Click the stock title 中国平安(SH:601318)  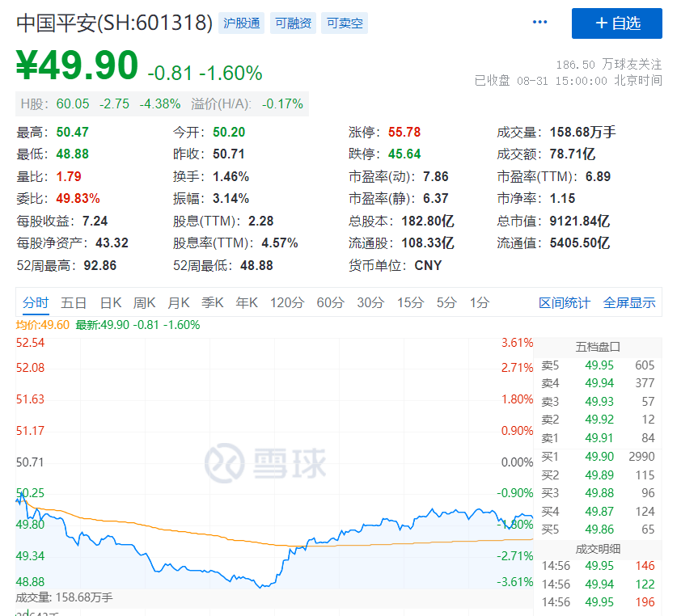pyautogui.click(x=115, y=23)
